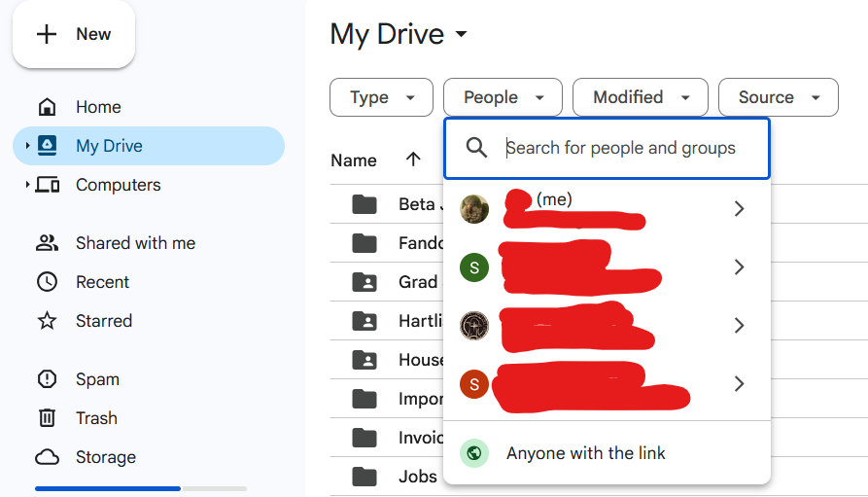Click the magnifier search icon

476,148
